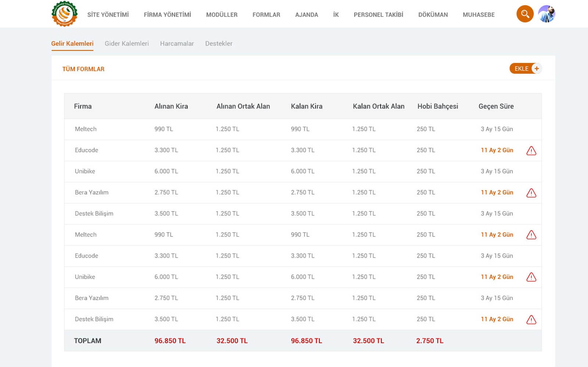Open the MUHASEBE menu
588x367 pixels.
(x=478, y=15)
